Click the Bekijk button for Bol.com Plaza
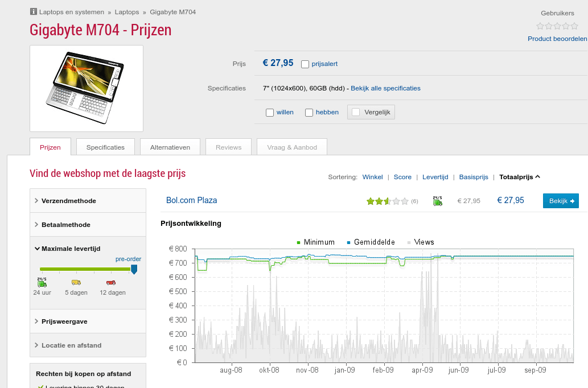Image resolution: width=588 pixels, height=388 pixels. point(561,201)
